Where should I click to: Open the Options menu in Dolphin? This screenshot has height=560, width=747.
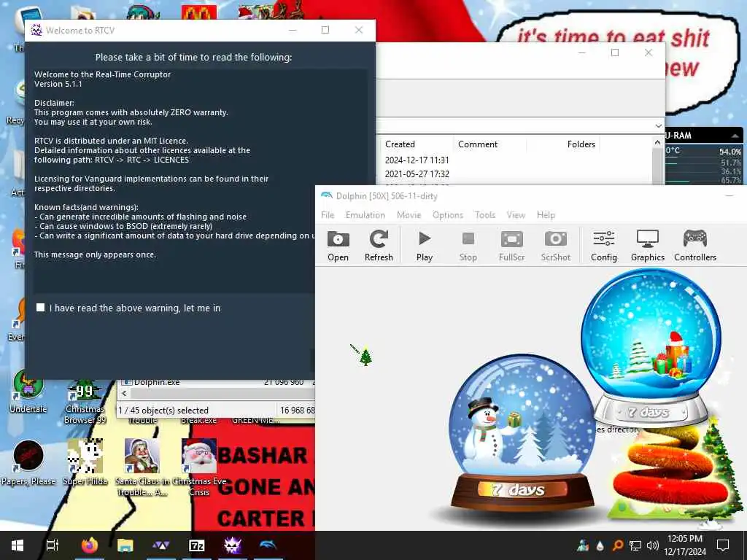pos(448,215)
